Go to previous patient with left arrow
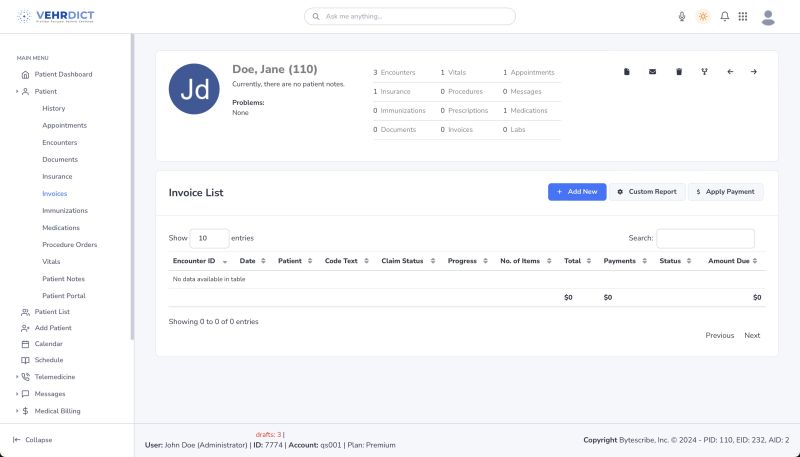 [730, 72]
